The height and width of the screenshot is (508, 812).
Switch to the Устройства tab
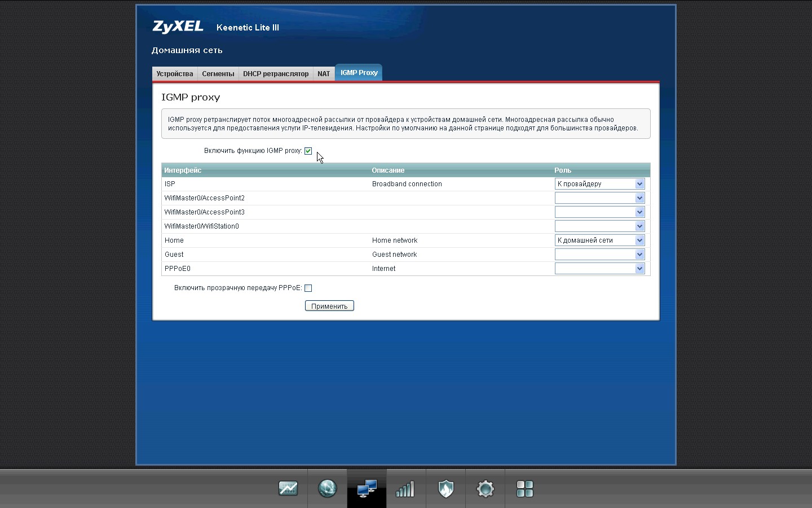coord(175,74)
